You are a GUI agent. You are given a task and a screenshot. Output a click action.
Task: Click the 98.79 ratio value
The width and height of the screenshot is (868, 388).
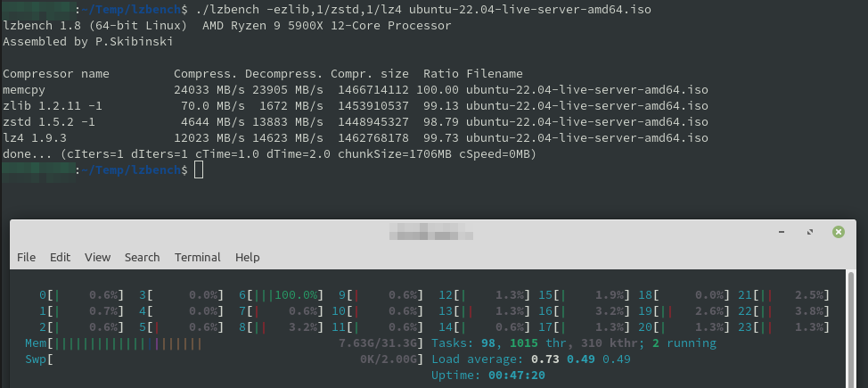pos(440,122)
